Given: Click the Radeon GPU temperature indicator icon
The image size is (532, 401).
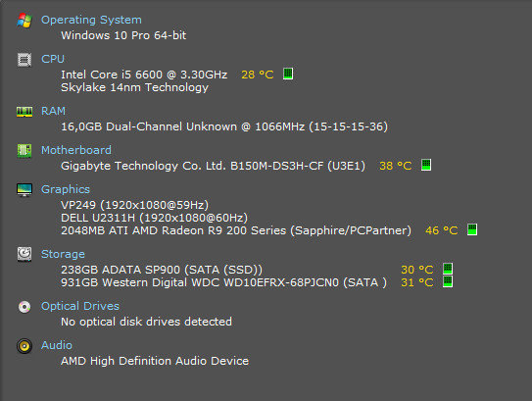Looking at the screenshot, I should coord(472,229).
